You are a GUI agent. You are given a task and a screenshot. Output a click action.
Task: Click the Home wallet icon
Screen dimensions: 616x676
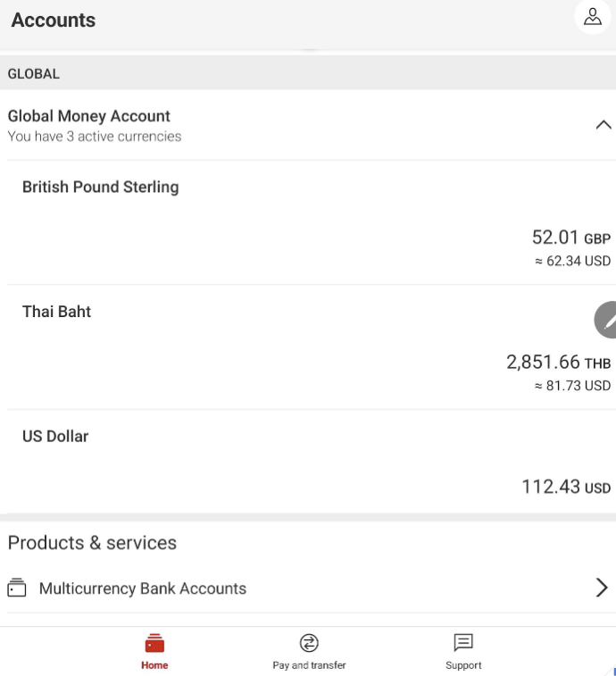pyautogui.click(x=154, y=643)
